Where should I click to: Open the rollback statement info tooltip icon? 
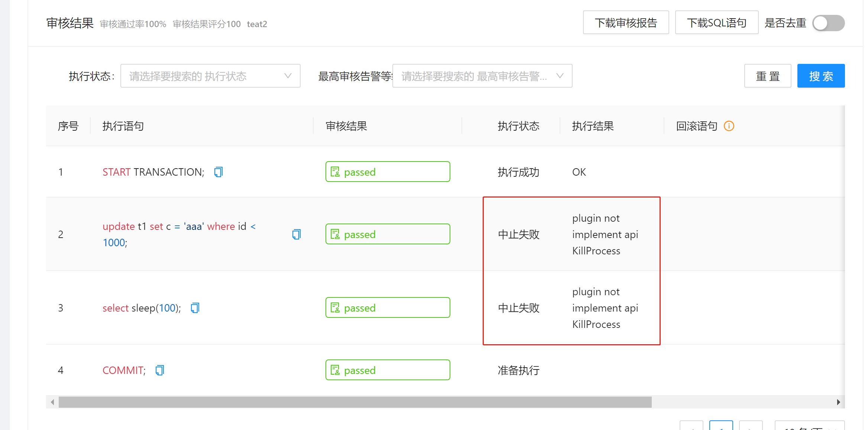pyautogui.click(x=729, y=126)
